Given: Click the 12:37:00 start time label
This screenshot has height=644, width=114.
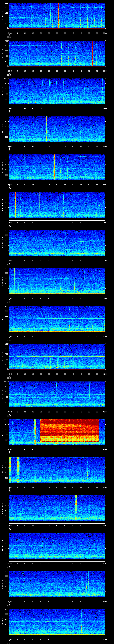Looking at the screenshot, I should [x=9, y=260].
